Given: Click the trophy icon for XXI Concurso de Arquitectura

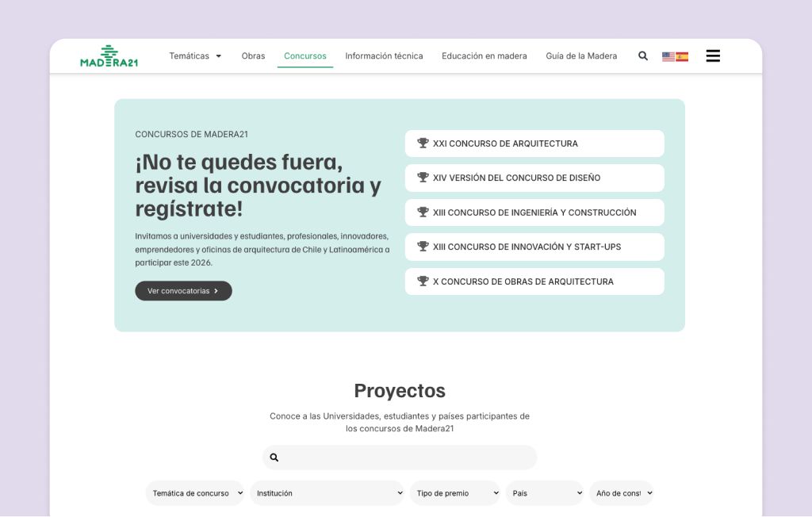Looking at the screenshot, I should tap(423, 144).
